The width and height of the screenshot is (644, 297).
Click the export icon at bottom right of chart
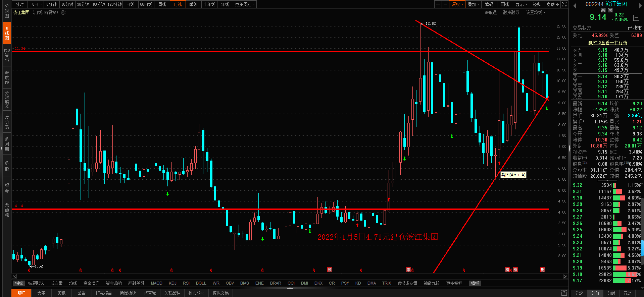(x=564, y=293)
